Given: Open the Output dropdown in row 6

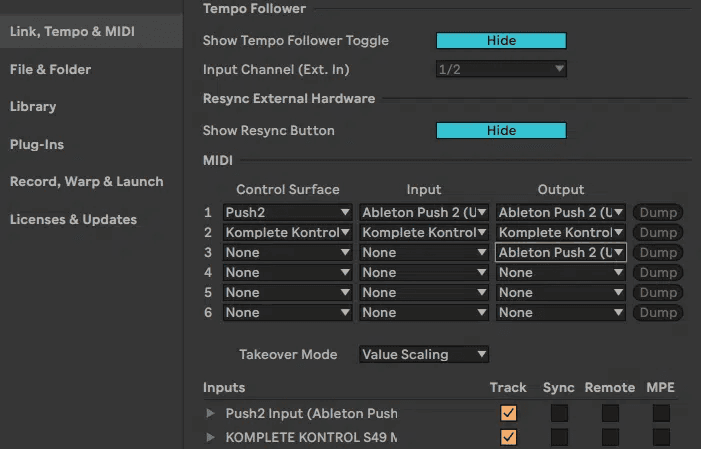Looking at the screenshot, I should [x=561, y=313].
